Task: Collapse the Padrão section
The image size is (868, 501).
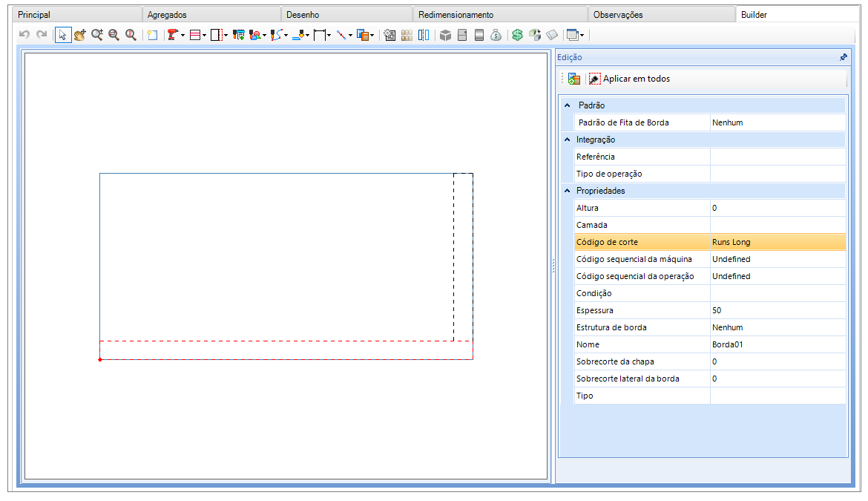Action: pos(567,105)
